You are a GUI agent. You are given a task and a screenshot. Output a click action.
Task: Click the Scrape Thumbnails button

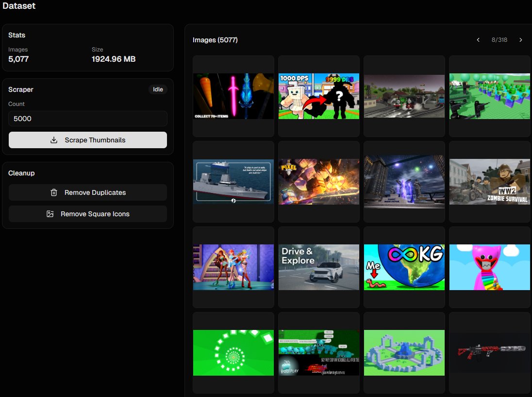[x=88, y=140]
